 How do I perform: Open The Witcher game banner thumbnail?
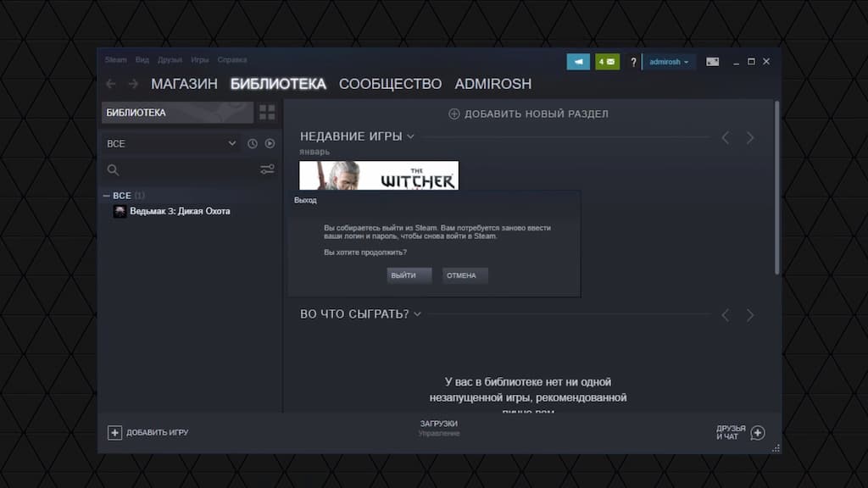tap(379, 175)
